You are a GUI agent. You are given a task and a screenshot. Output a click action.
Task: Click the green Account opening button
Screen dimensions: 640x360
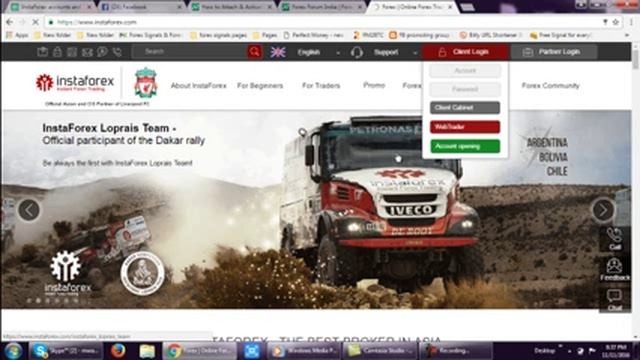(465, 146)
